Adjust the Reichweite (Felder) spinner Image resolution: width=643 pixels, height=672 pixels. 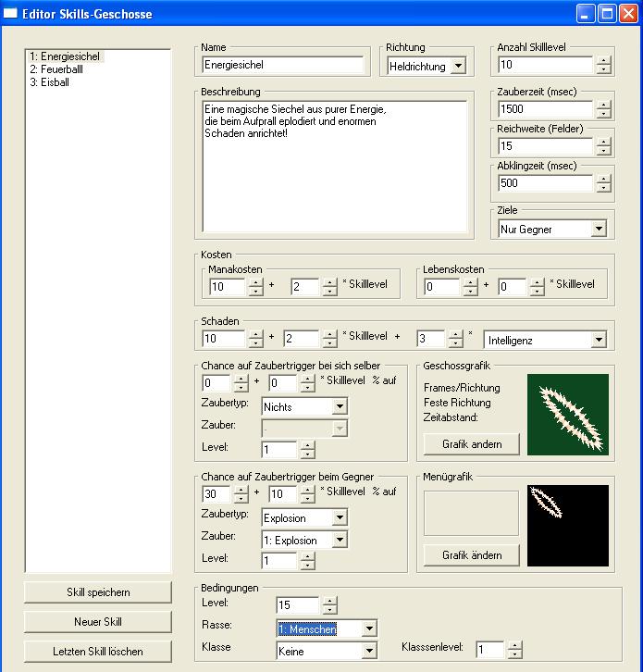(603, 146)
